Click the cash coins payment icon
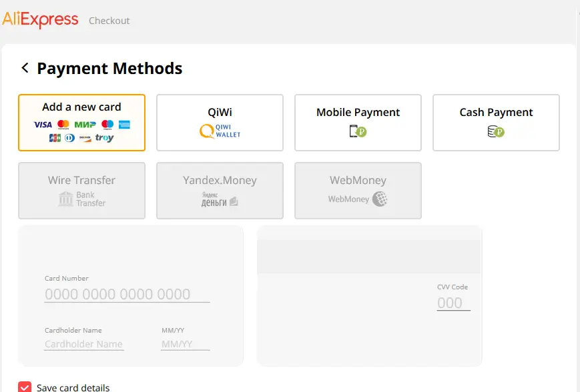 [496, 131]
